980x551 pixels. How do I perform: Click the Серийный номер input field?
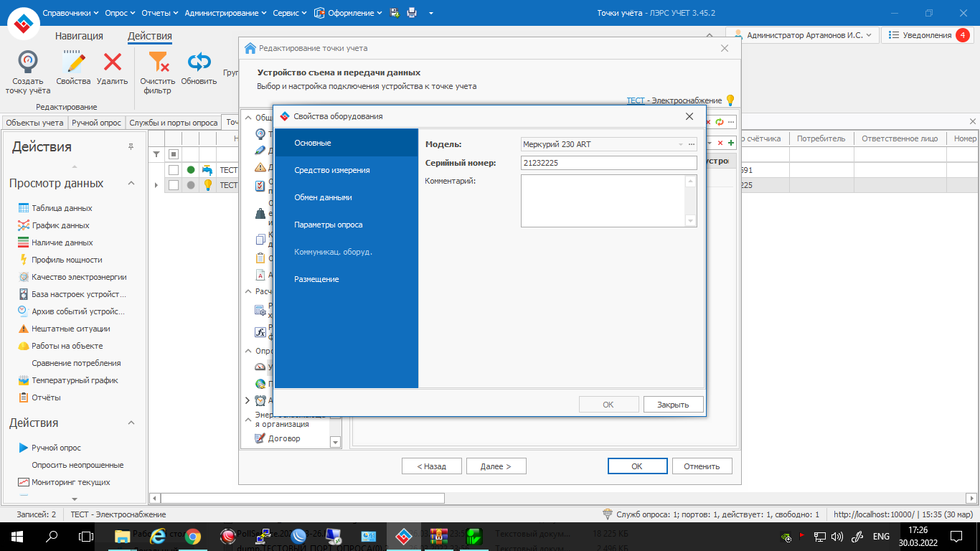pos(609,163)
